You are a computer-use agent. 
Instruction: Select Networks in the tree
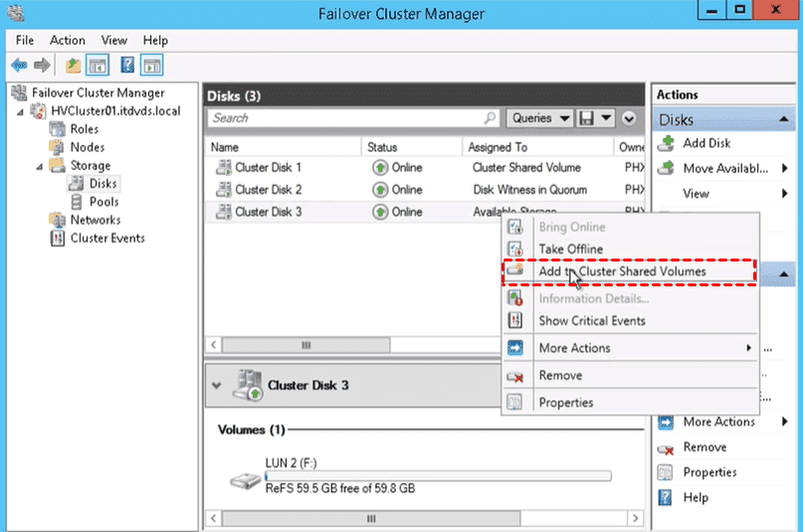click(96, 220)
